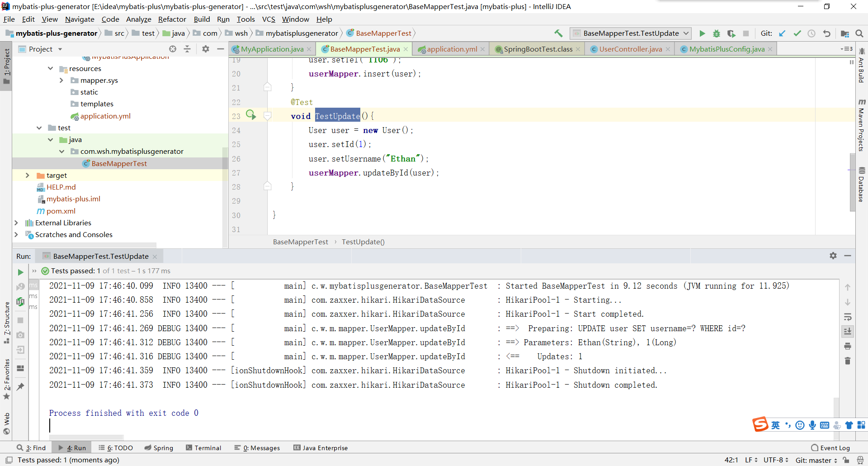Restore layout icon in Run panel
Screen dimensions: 868x466
click(x=20, y=368)
